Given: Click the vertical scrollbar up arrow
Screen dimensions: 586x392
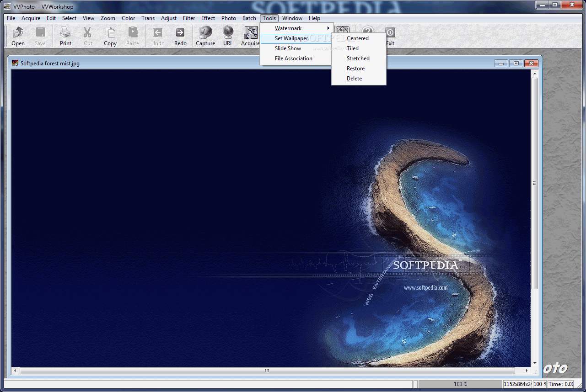Looking at the screenshot, I should click(534, 73).
